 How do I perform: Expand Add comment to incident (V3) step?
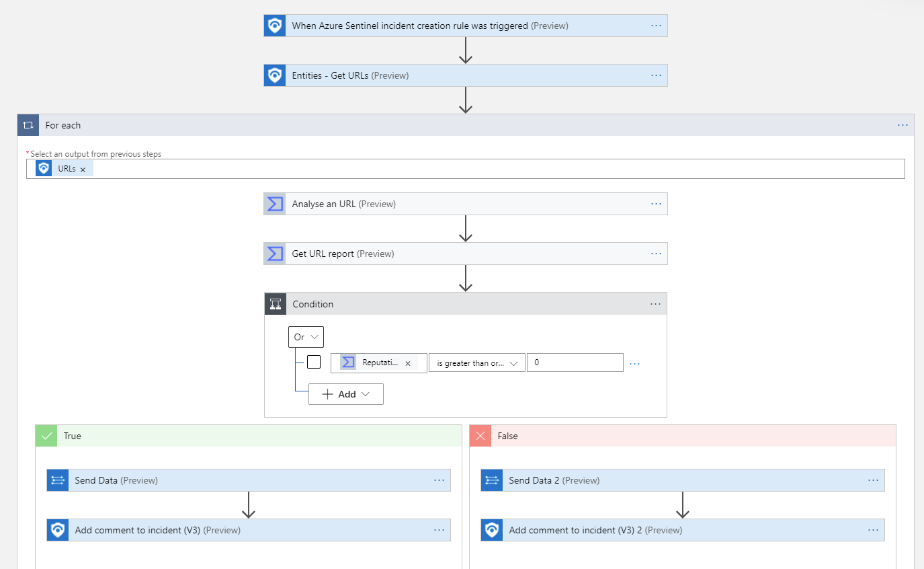pos(249,530)
